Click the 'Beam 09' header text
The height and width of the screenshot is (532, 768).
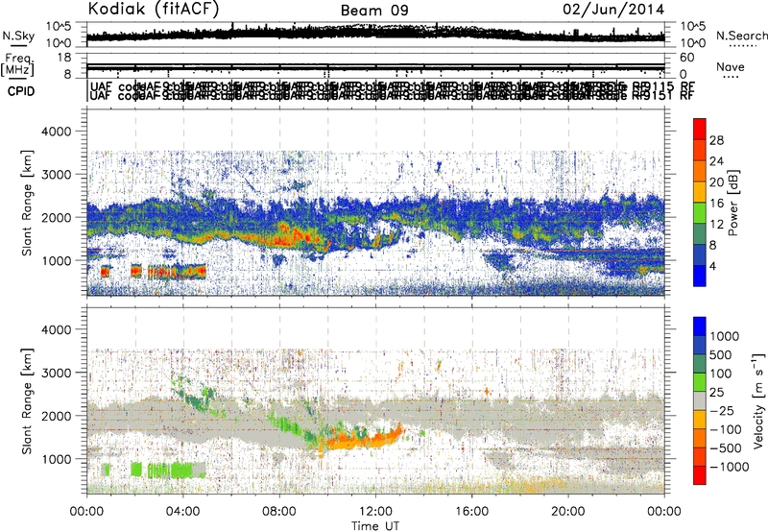(x=374, y=11)
